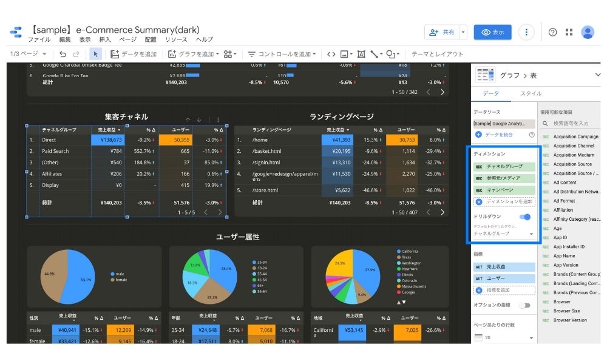Open the 配置 menu
The image size is (607, 364).
tap(150, 40)
